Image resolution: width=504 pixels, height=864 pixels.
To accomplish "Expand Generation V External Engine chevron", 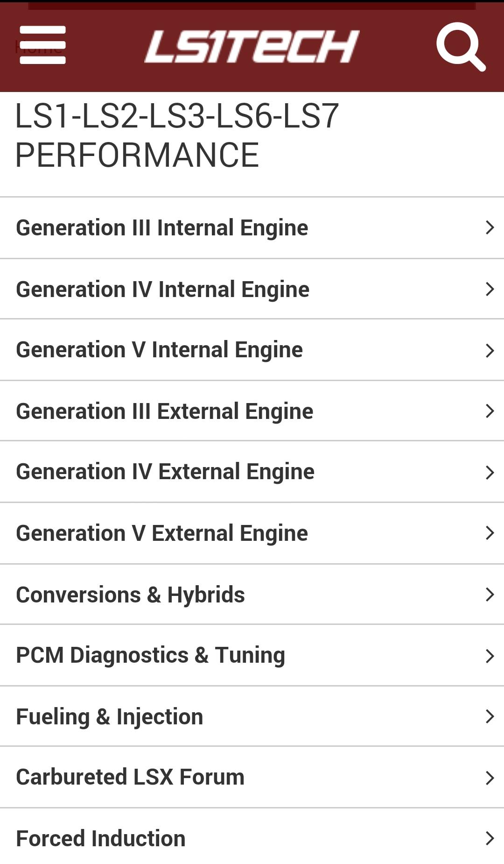I will 490,533.
